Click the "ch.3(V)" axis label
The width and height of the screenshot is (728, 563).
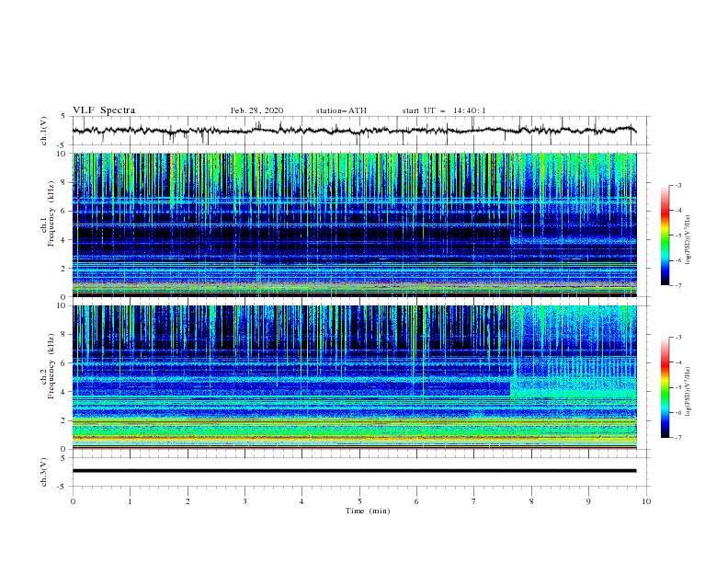click(x=44, y=472)
